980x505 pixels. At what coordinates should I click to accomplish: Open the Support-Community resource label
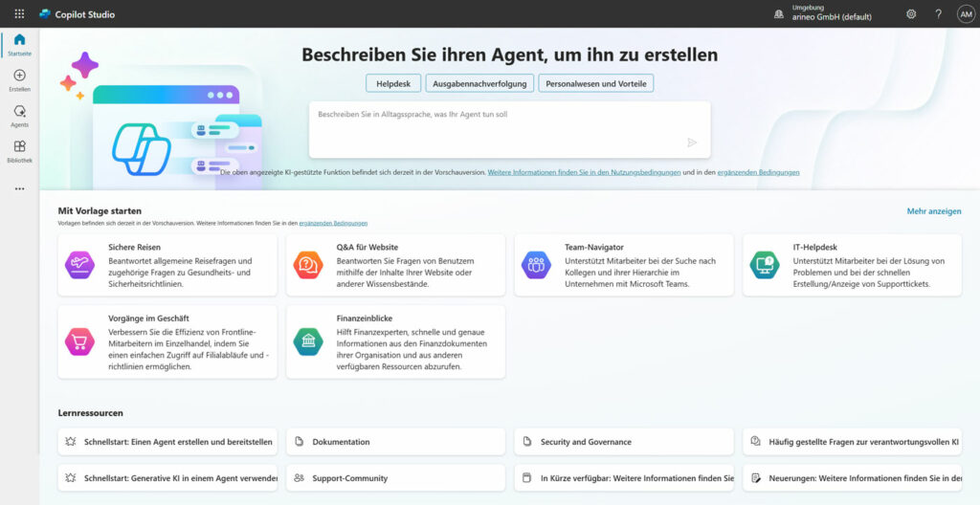coord(350,478)
